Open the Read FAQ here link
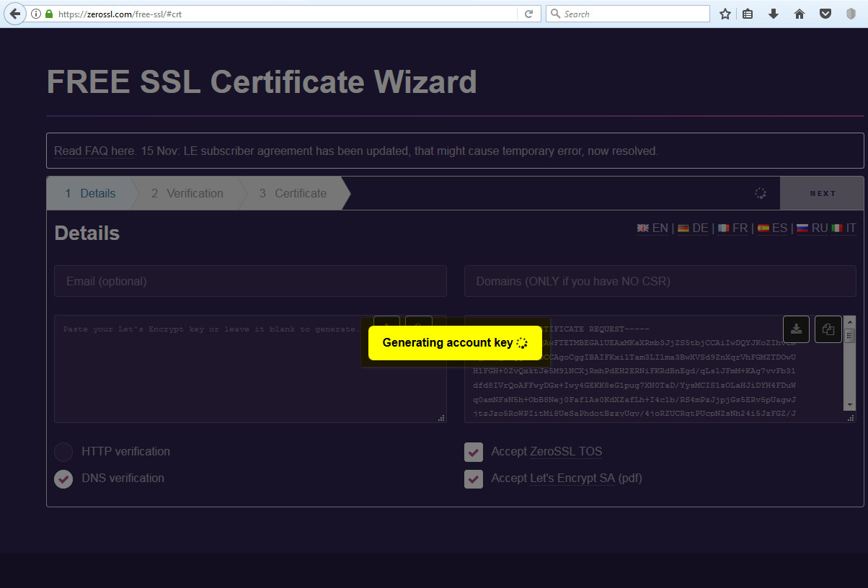 pyautogui.click(x=94, y=151)
